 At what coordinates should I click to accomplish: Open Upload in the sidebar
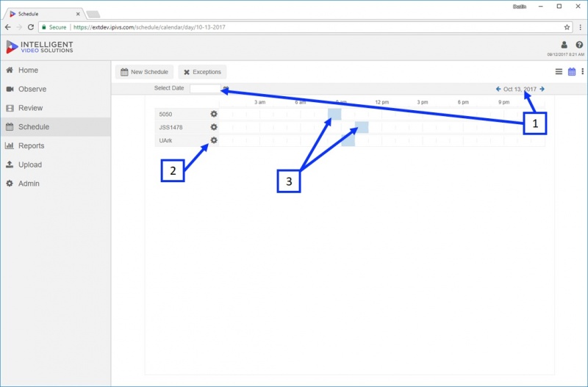tap(56, 164)
